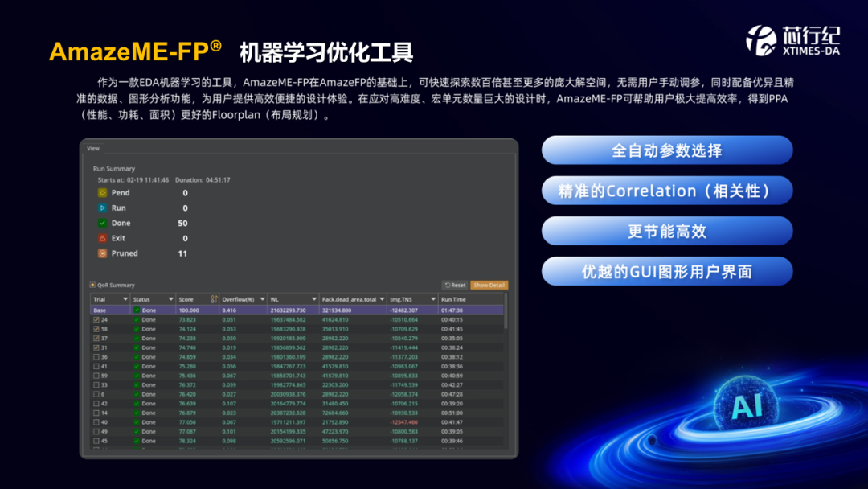The height and width of the screenshot is (489, 868).
Task: Click the 更节能高效 pill button
Action: point(667,231)
